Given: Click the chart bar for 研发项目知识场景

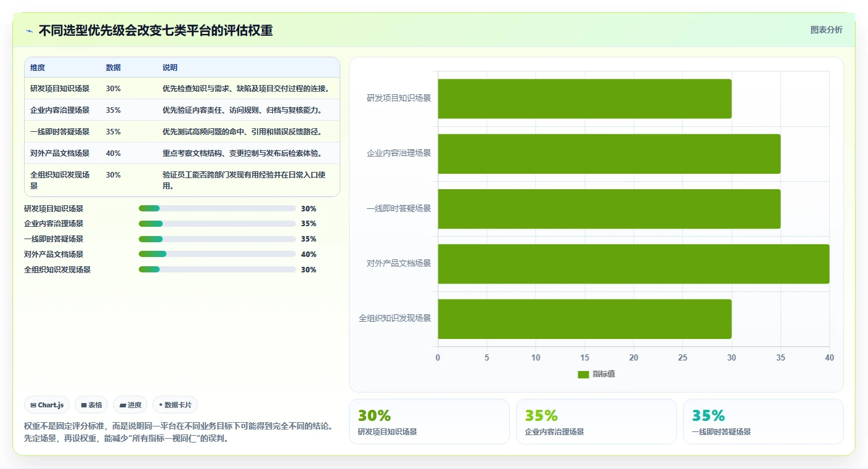Looking at the screenshot, I should [584, 99].
